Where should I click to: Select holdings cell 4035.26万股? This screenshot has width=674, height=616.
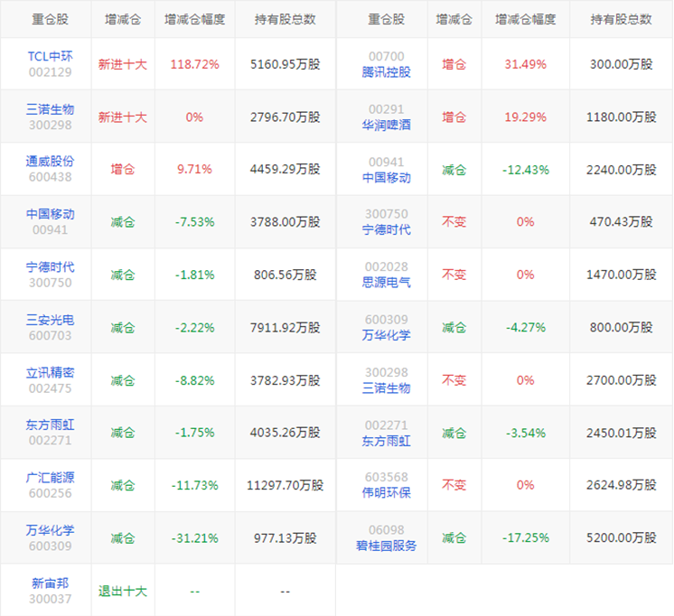tap(286, 433)
